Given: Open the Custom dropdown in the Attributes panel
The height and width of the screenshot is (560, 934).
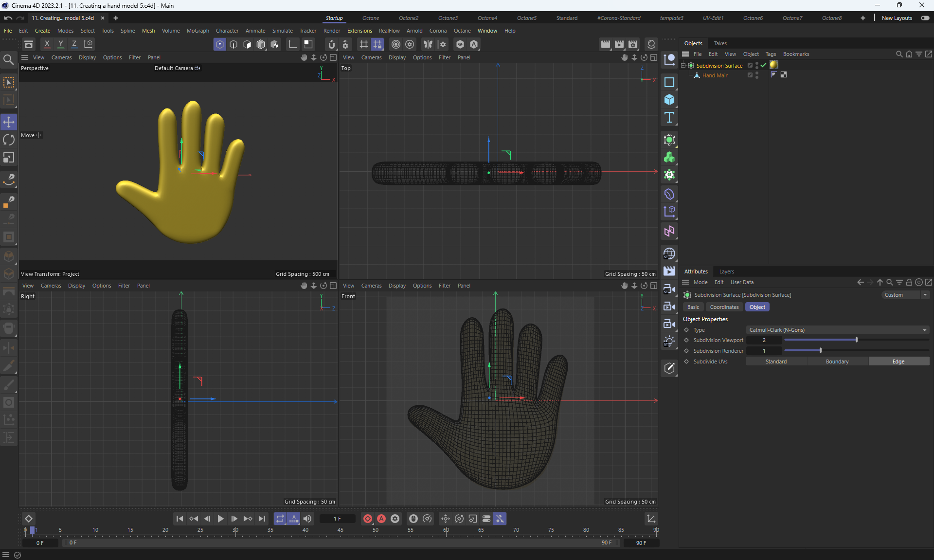Looking at the screenshot, I should 906,295.
